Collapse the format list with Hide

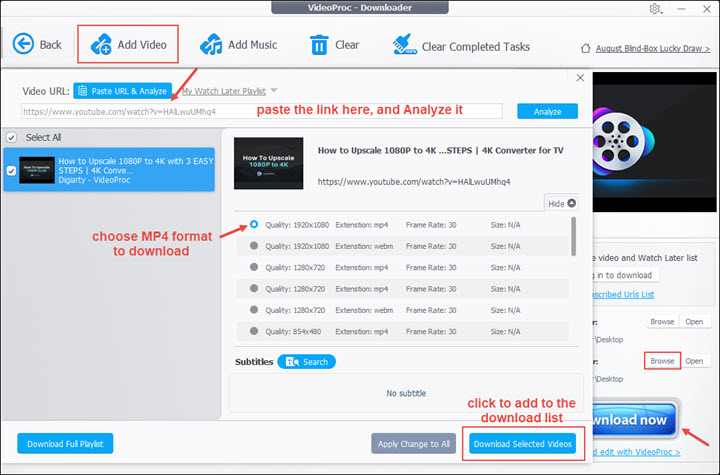pyautogui.click(x=561, y=204)
